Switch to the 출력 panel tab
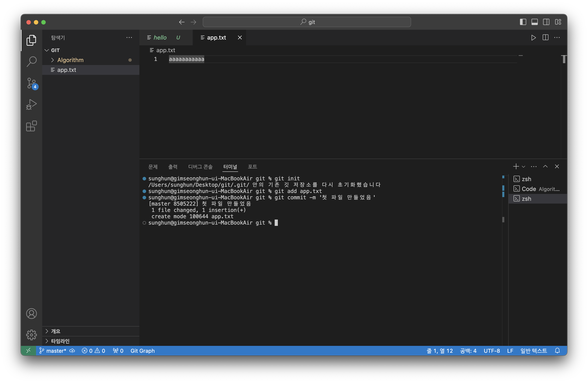The width and height of the screenshot is (588, 383). 173,167
